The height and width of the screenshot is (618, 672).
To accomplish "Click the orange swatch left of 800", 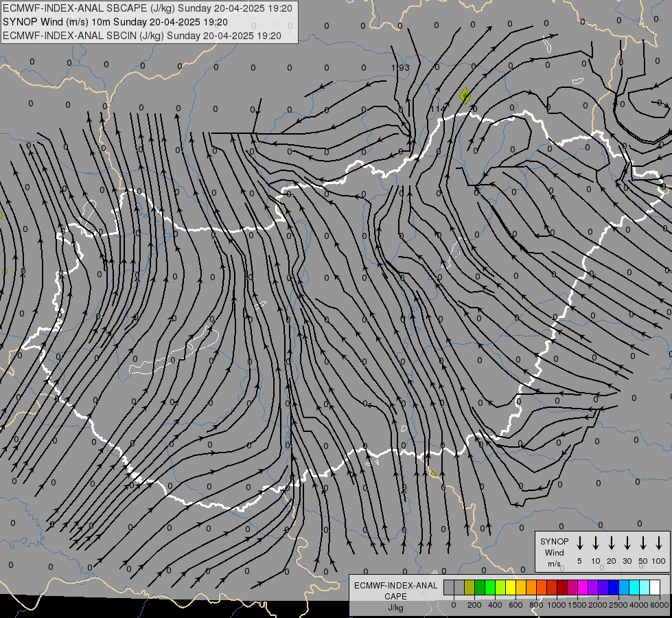I will (531, 587).
